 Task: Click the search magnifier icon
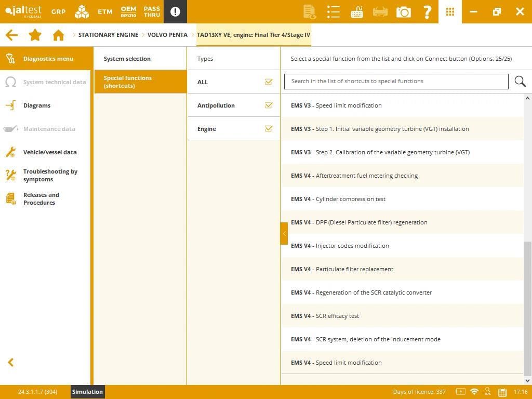pos(520,82)
